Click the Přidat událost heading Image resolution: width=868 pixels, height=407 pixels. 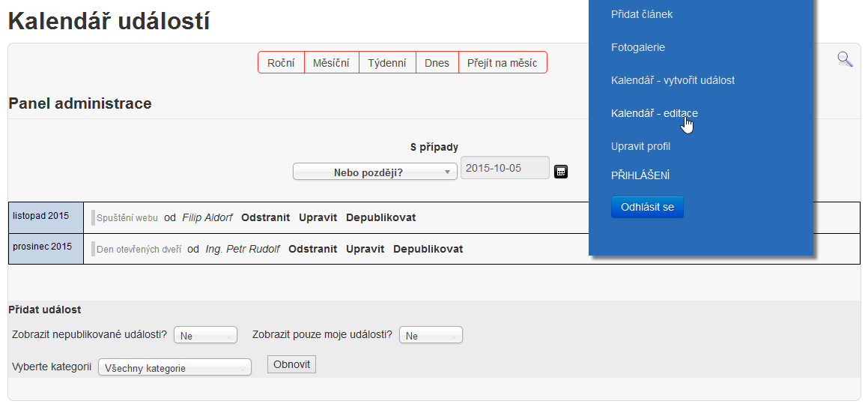45,310
